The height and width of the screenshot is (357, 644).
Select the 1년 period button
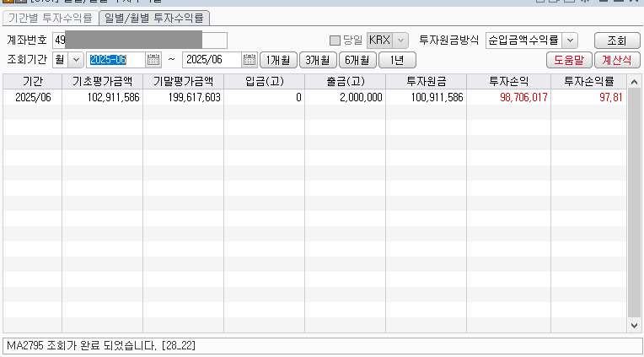397,60
